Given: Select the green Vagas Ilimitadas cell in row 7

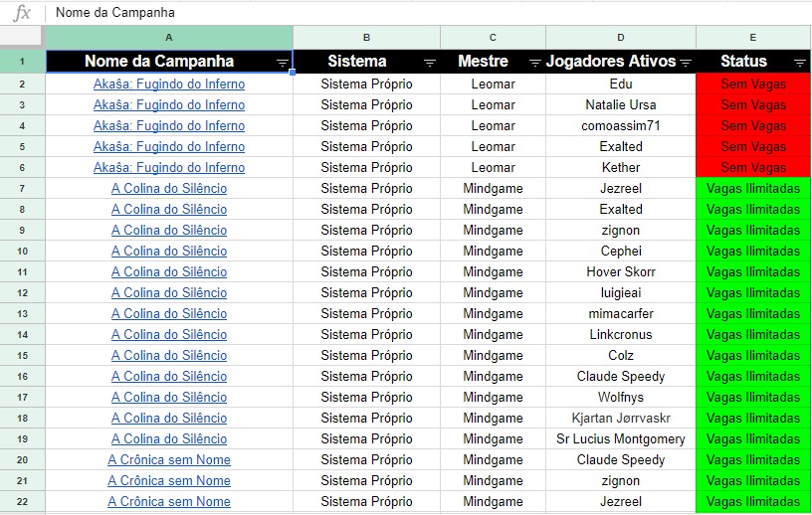Looking at the screenshot, I should [x=753, y=188].
